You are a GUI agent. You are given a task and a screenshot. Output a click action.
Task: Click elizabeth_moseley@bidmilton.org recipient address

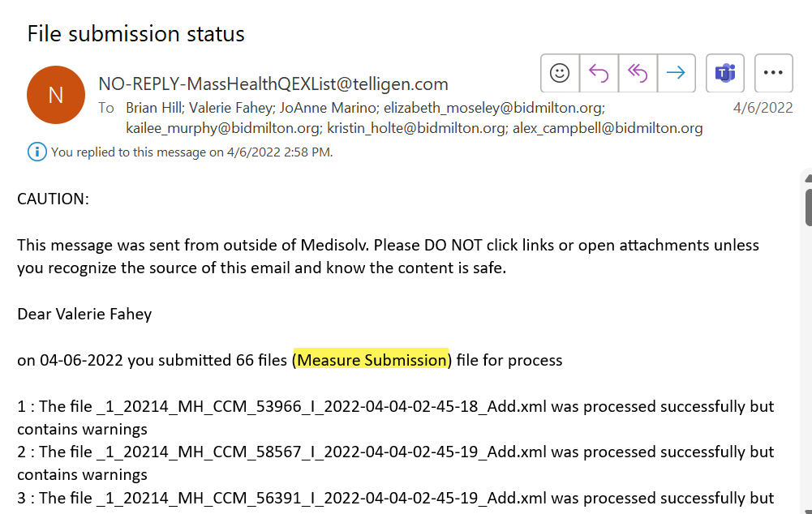494,108
